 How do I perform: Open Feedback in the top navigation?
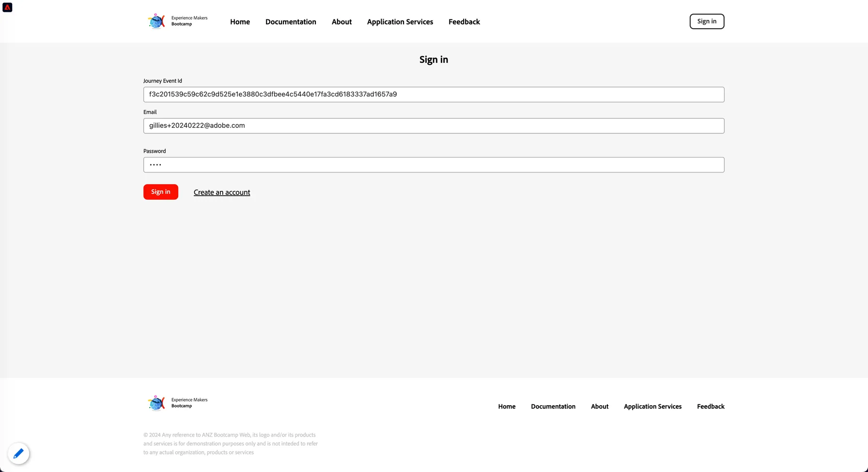coord(464,22)
